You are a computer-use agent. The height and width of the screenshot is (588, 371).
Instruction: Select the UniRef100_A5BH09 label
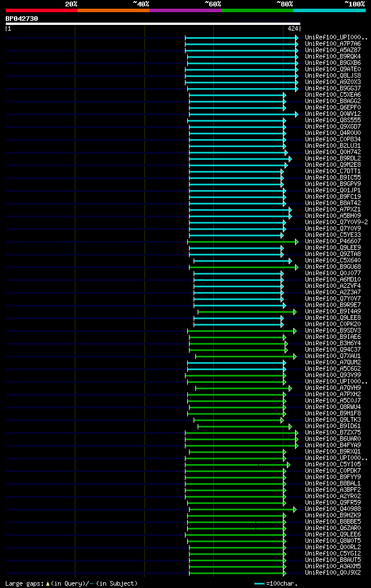pyautogui.click(x=333, y=216)
